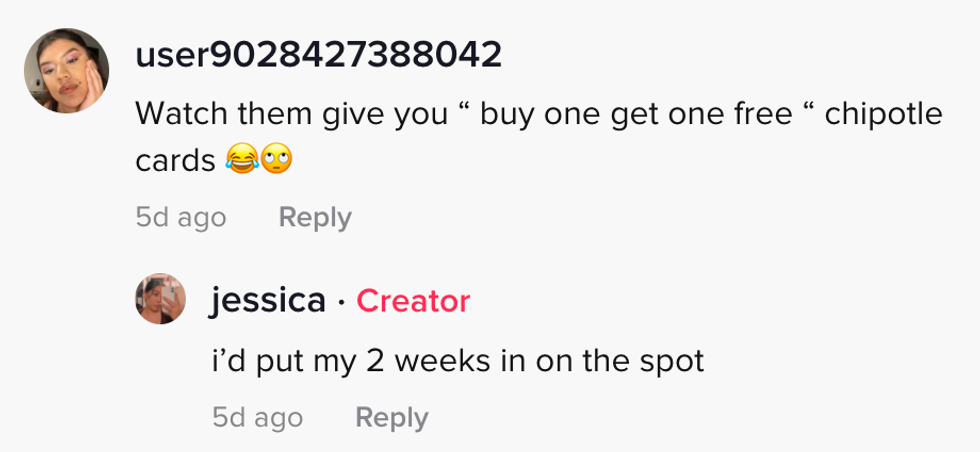Reply to jessica's creator comment
Viewport: 980px width, 452px height.
pyautogui.click(x=391, y=417)
